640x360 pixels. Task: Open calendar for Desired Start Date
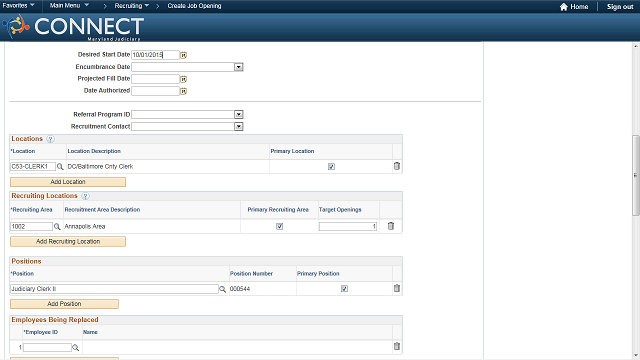coord(184,55)
